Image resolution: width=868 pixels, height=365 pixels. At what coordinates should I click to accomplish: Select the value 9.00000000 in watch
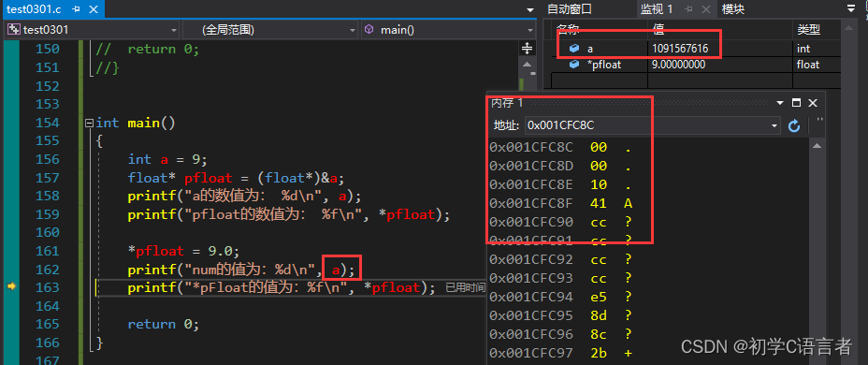coord(679,65)
